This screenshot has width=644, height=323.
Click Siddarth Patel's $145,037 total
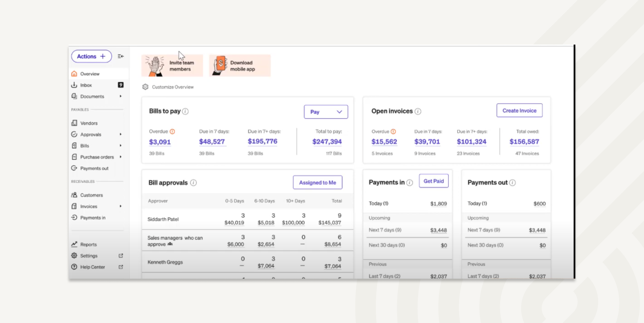coord(330,223)
